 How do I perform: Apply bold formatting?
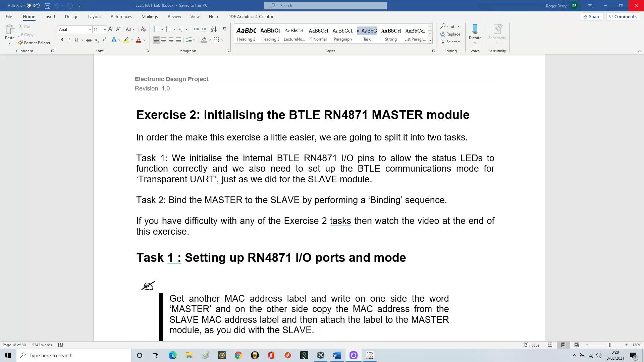point(62,40)
